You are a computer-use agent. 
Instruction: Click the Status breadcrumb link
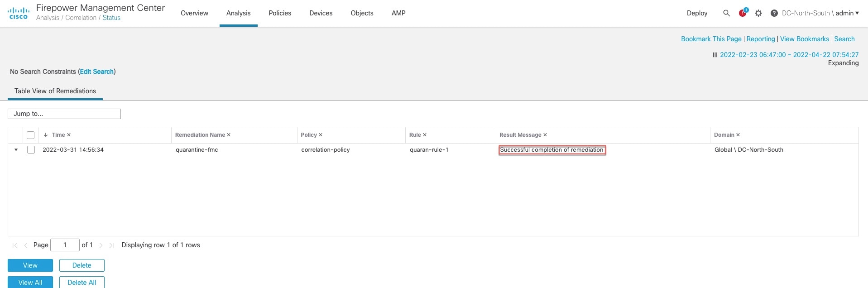[111, 18]
